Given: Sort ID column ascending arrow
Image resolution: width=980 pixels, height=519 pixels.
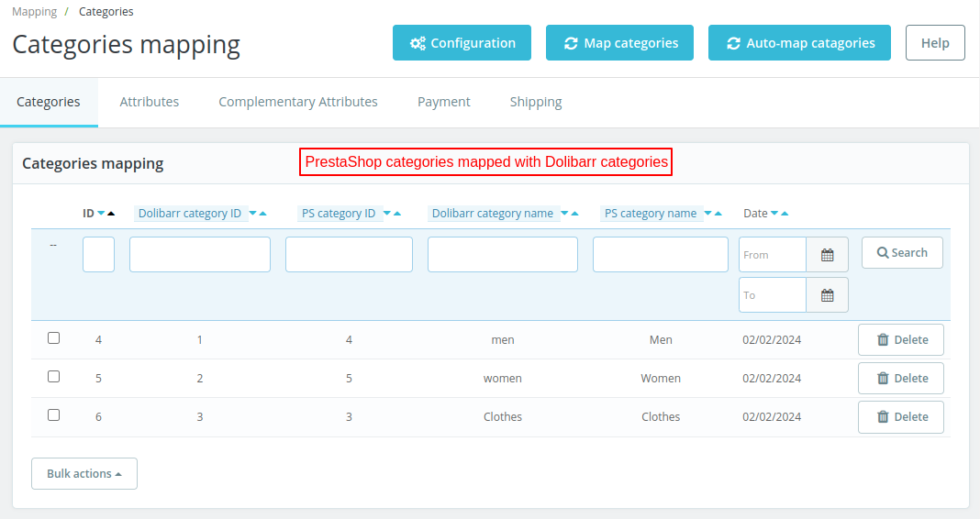Looking at the screenshot, I should pos(111,214).
